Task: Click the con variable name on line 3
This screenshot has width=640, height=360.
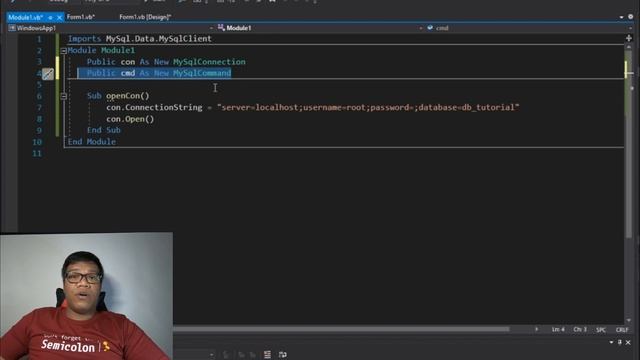Action: click(x=128, y=62)
